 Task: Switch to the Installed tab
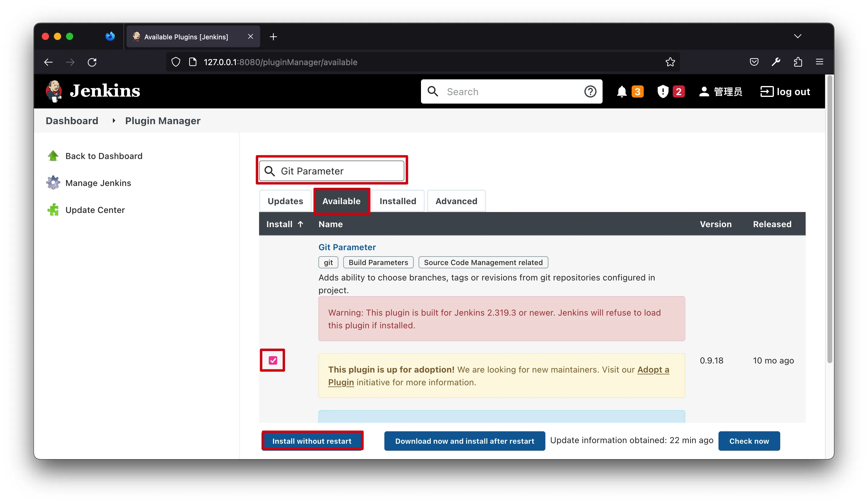398,201
